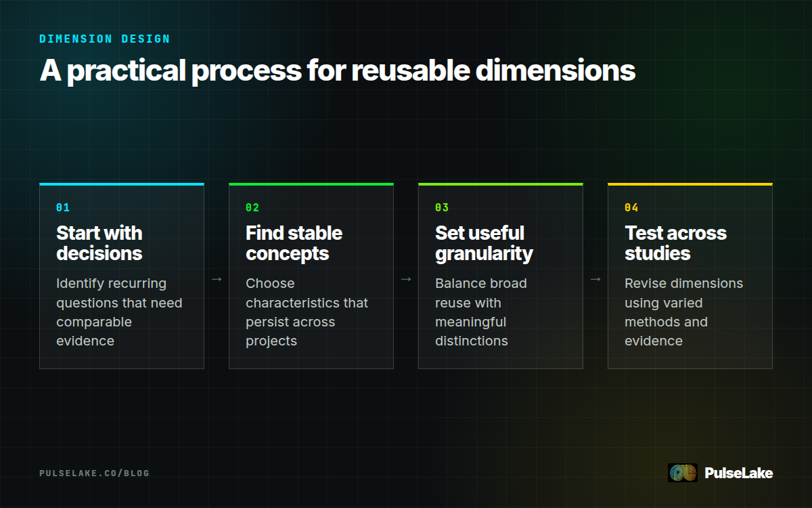Click the 'Find stable concepts' card heading

[x=294, y=243]
